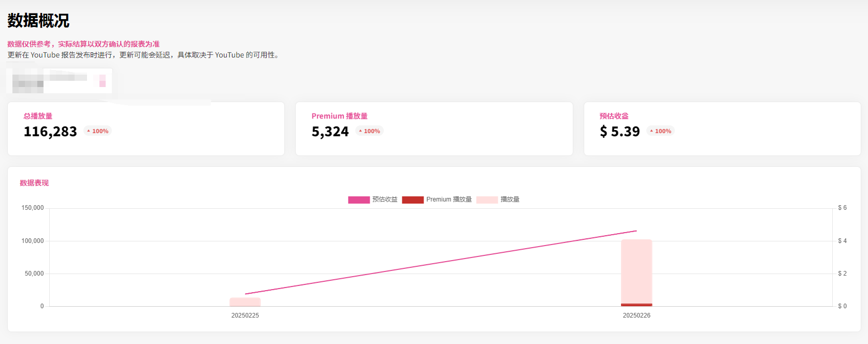
Task: Click the 预估收益 legend label text
Action: pyautogui.click(x=385, y=199)
